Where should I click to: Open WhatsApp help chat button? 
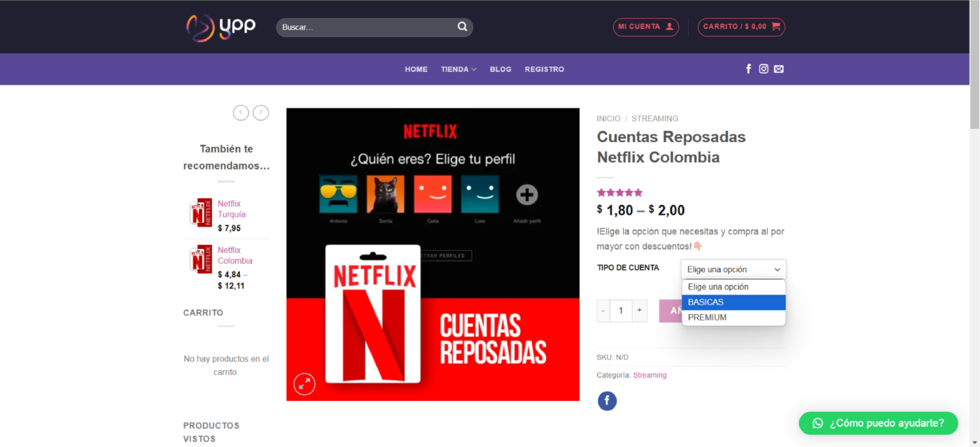[x=878, y=423]
